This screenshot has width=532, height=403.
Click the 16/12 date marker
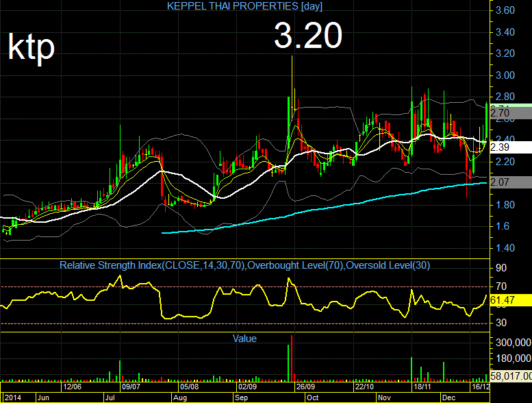pyautogui.click(x=481, y=387)
